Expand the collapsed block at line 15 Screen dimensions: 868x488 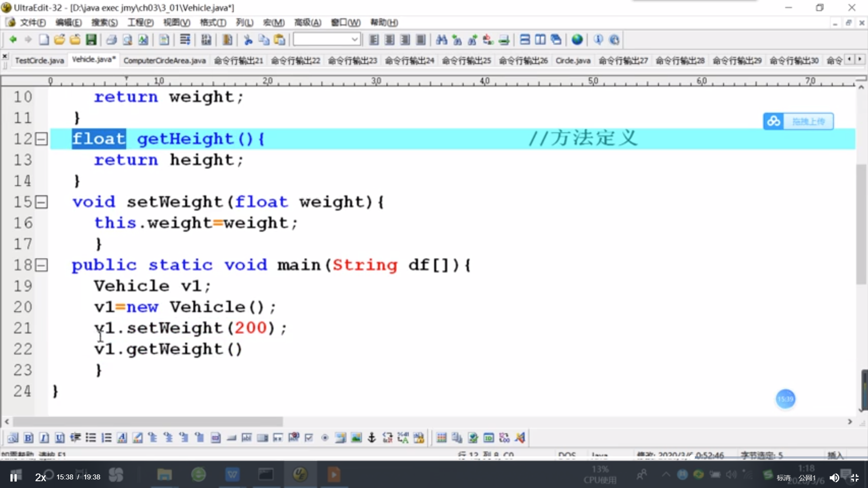click(42, 202)
